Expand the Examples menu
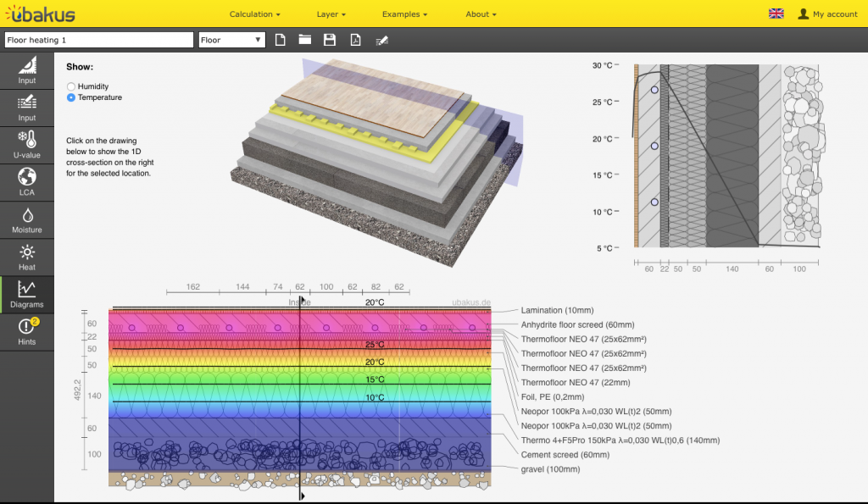The height and width of the screenshot is (504, 868). pyautogui.click(x=404, y=14)
